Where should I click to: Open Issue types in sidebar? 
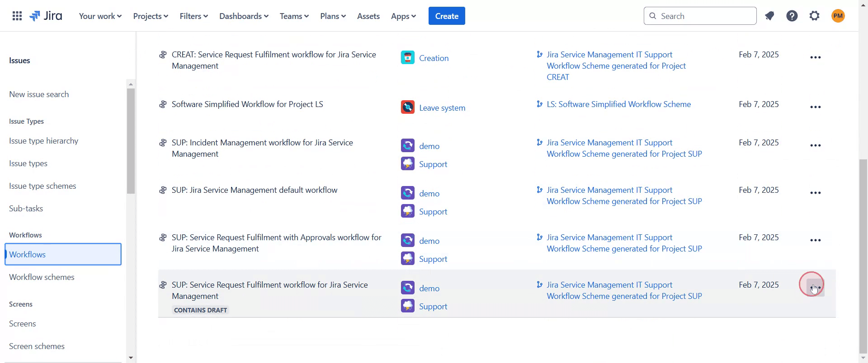[28, 163]
